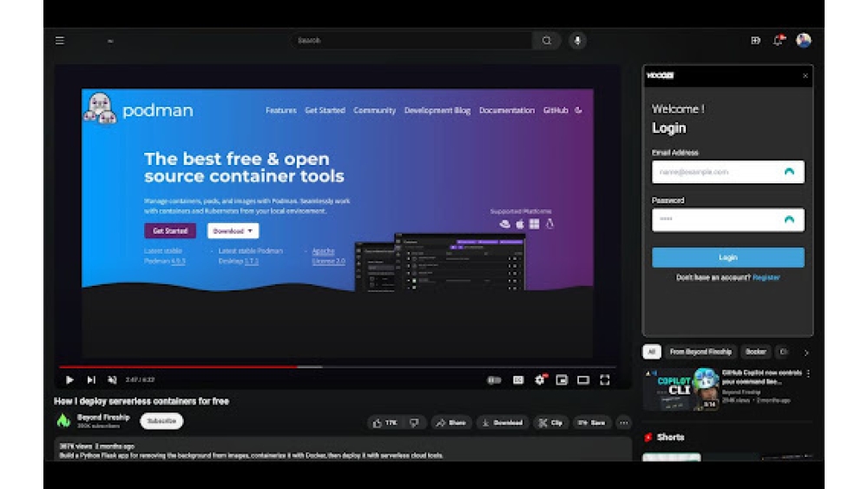Toggle the autoplay switch
The image size is (868, 489).
click(494, 380)
